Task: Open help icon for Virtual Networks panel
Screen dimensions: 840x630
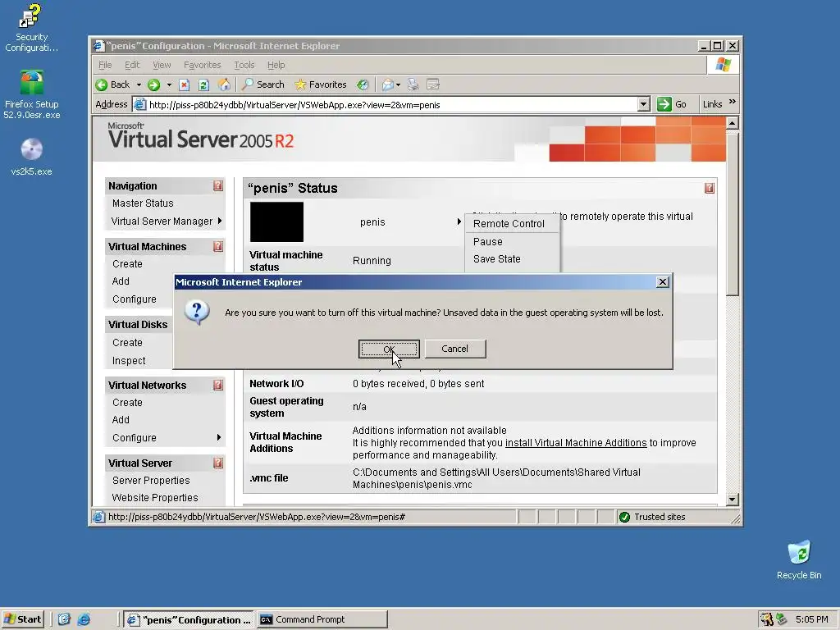Action: pos(218,386)
